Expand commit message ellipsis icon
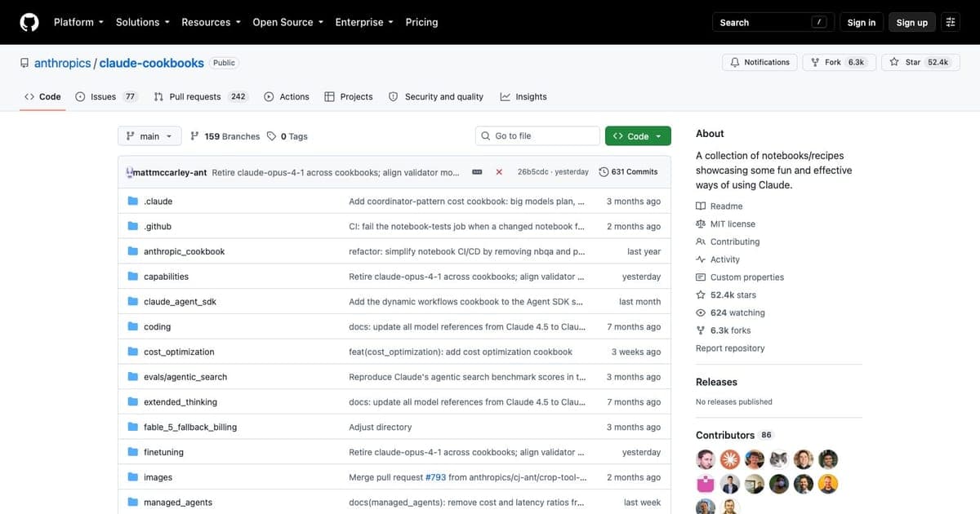 click(x=477, y=172)
